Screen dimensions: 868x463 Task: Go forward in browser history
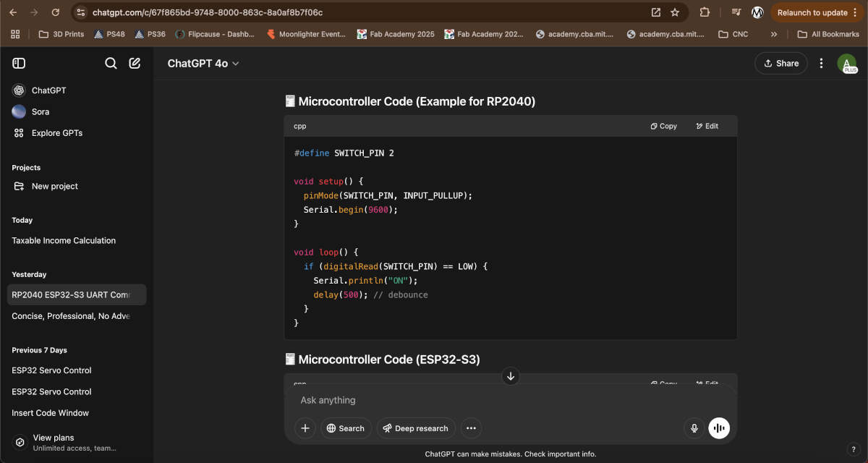(x=34, y=12)
